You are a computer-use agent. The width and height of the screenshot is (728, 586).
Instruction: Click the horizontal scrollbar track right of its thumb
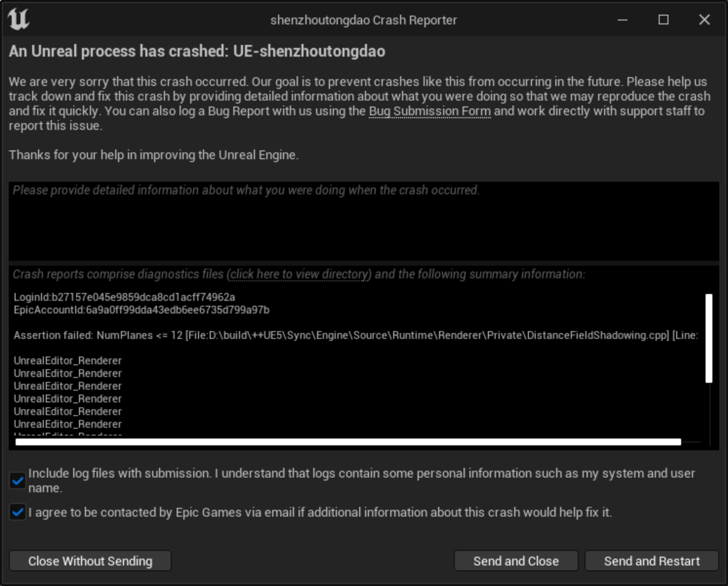tap(691, 442)
